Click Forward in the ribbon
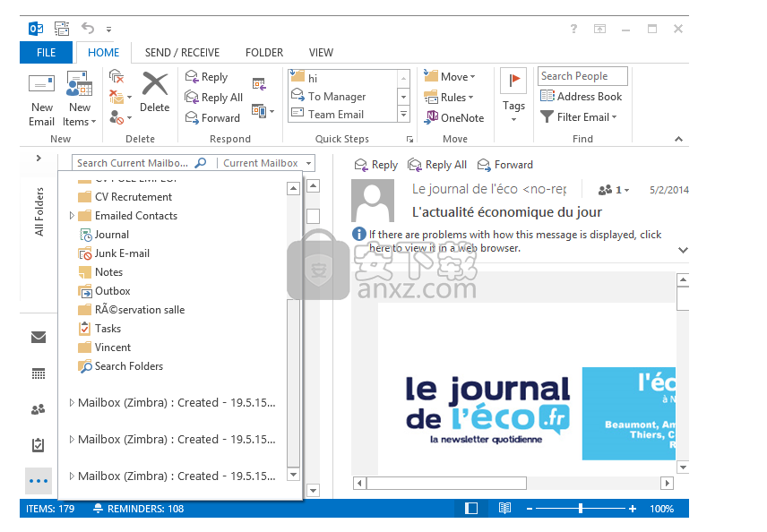 [212, 118]
